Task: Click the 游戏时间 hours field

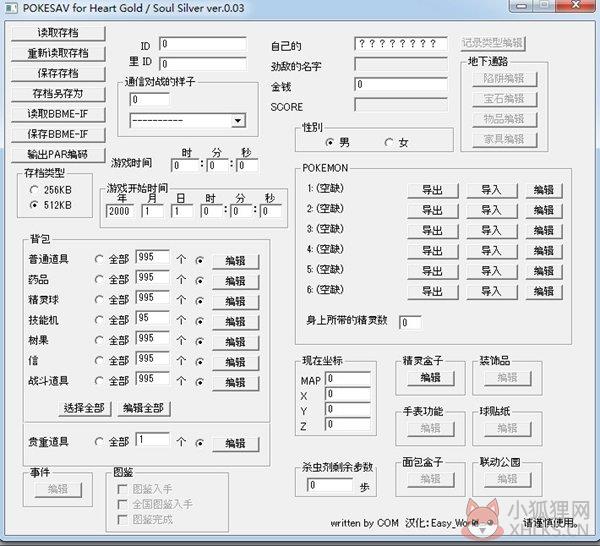Action: click(185, 166)
